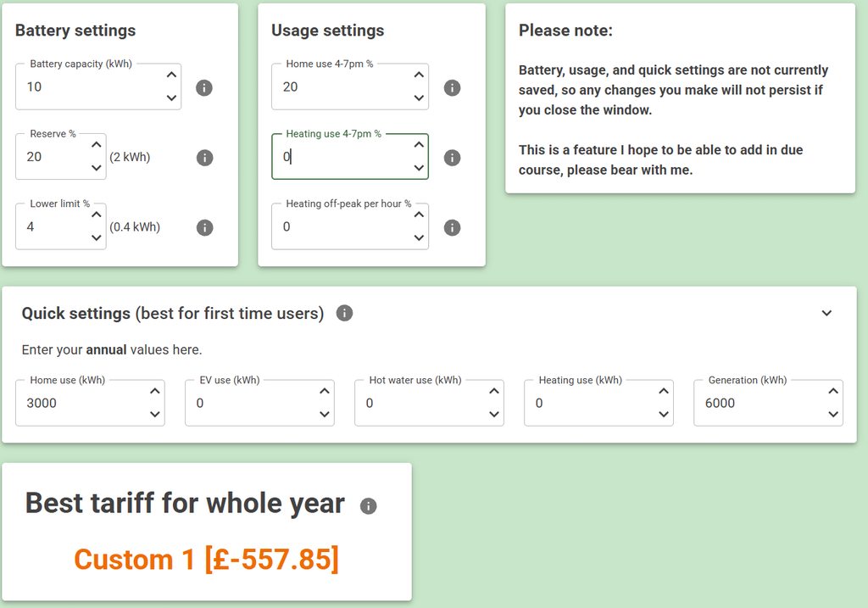The image size is (868, 608).
Task: Click the Custom 1 best tariff result
Action: [x=206, y=560]
